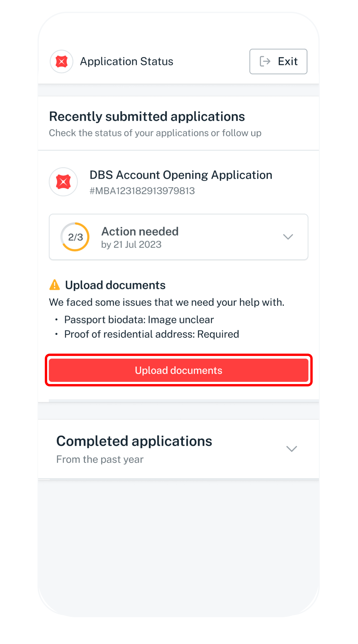
Task: Expand the Action needed status card
Action: coord(288,237)
